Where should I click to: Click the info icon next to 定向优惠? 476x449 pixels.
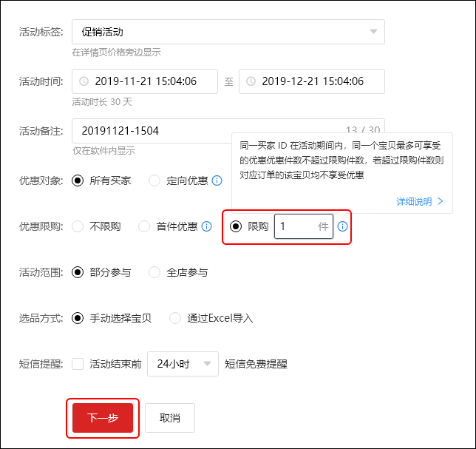(217, 180)
